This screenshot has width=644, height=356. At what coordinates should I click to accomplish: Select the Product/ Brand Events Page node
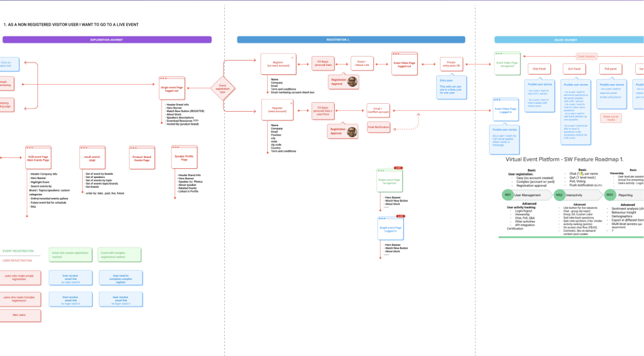(142, 158)
